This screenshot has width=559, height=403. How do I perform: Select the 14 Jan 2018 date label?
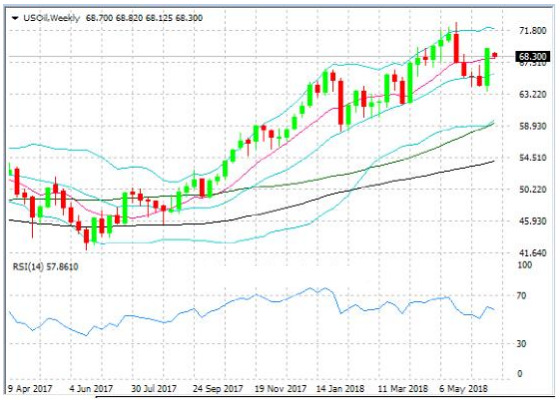click(x=340, y=388)
